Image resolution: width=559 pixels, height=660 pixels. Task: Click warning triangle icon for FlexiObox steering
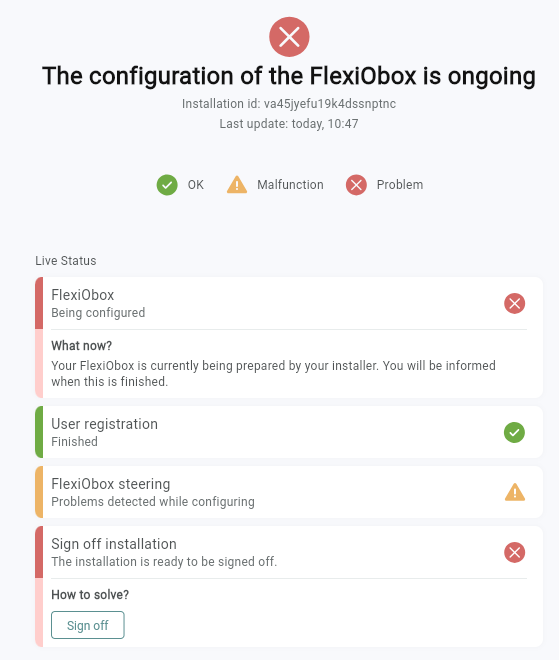[515, 492]
